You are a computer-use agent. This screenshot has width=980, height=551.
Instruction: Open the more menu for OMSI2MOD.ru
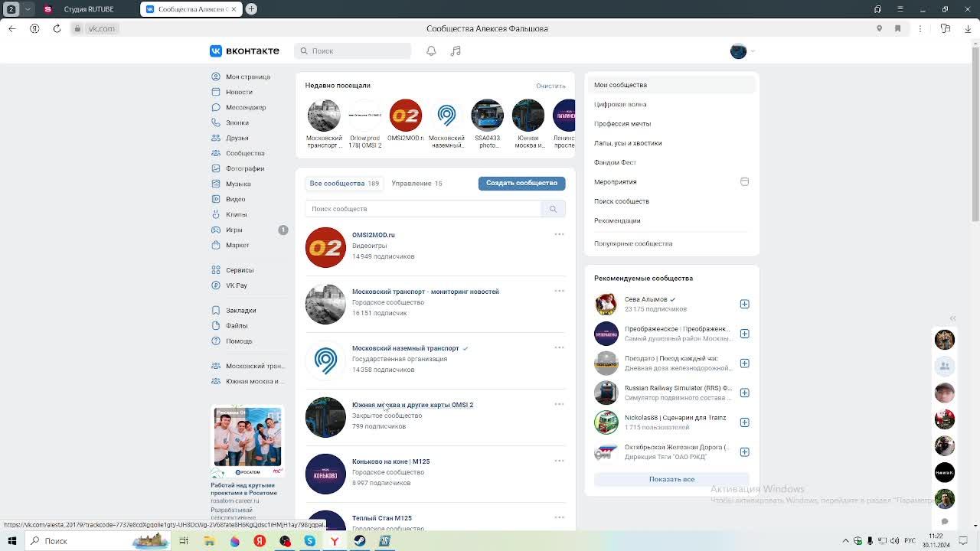tap(559, 234)
